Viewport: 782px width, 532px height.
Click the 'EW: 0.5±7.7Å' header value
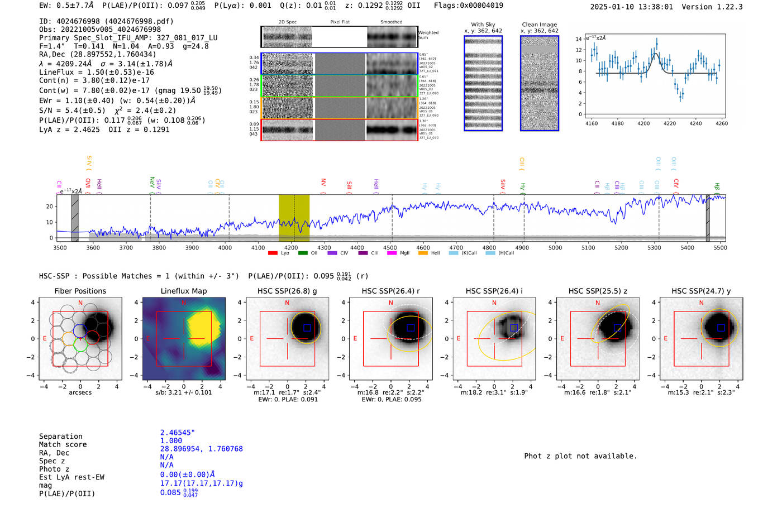point(66,6)
